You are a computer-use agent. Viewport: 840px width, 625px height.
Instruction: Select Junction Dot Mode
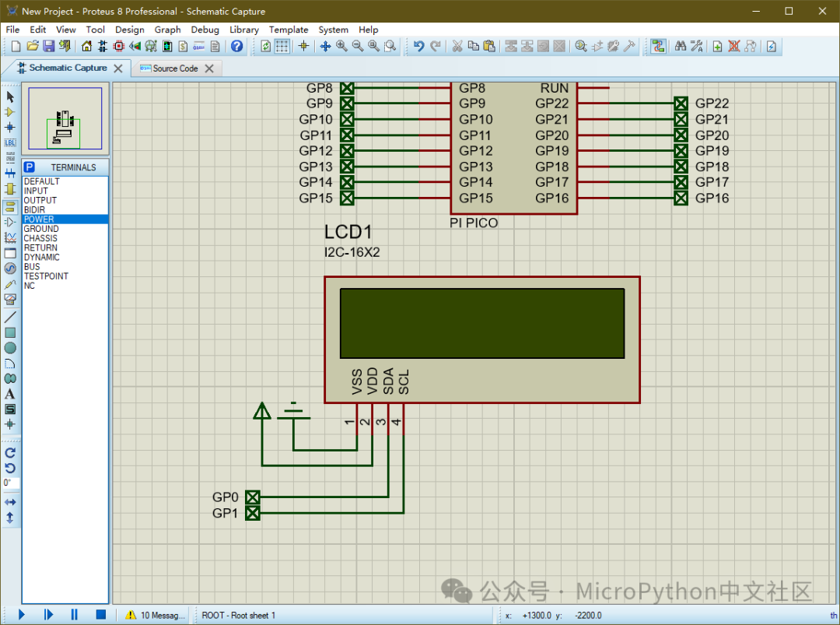click(10, 128)
